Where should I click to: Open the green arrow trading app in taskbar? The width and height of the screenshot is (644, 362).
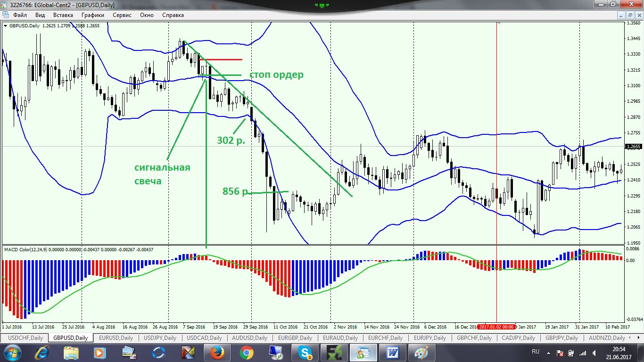[x=334, y=352]
